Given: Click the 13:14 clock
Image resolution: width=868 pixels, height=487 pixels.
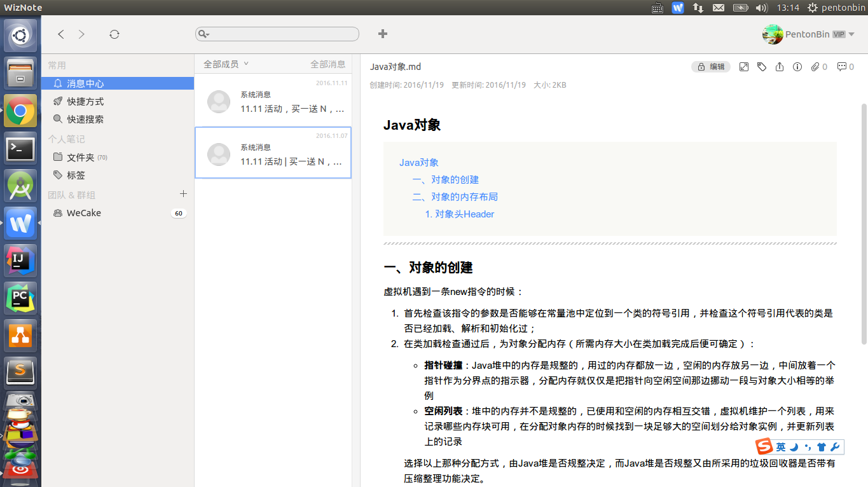Looking at the screenshot, I should click(x=788, y=8).
